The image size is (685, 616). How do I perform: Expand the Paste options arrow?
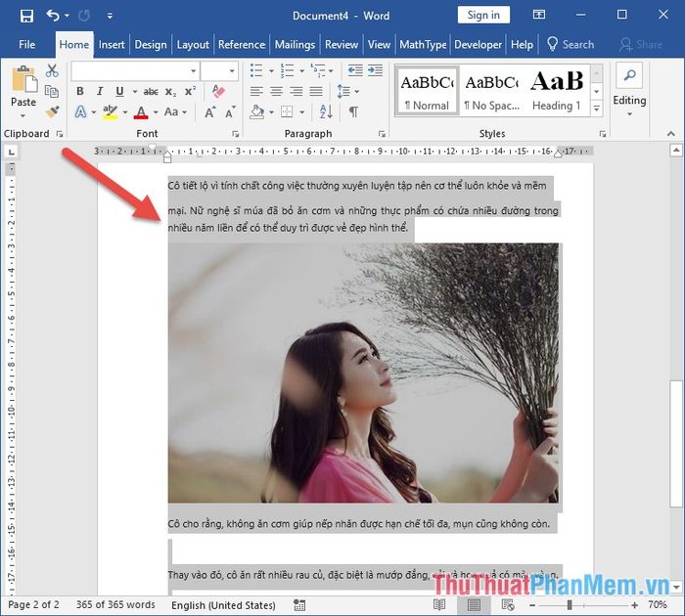(23, 116)
